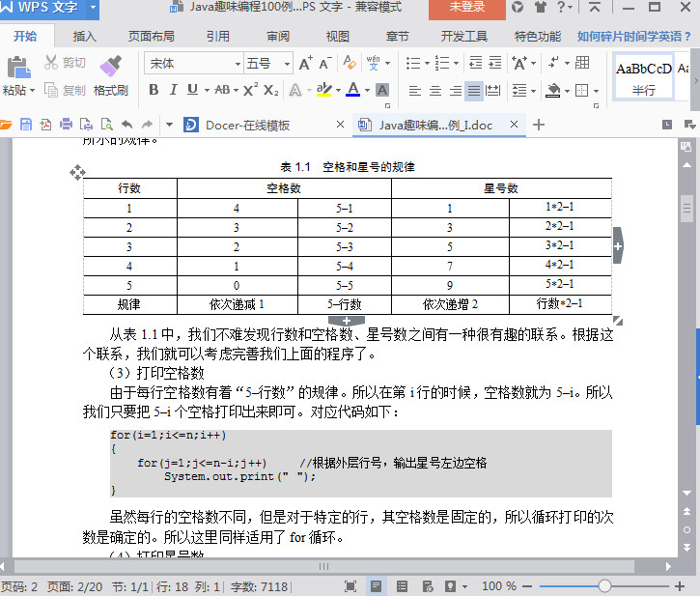Open the font size dropdown 五号
The image size is (700, 596).
(287, 64)
